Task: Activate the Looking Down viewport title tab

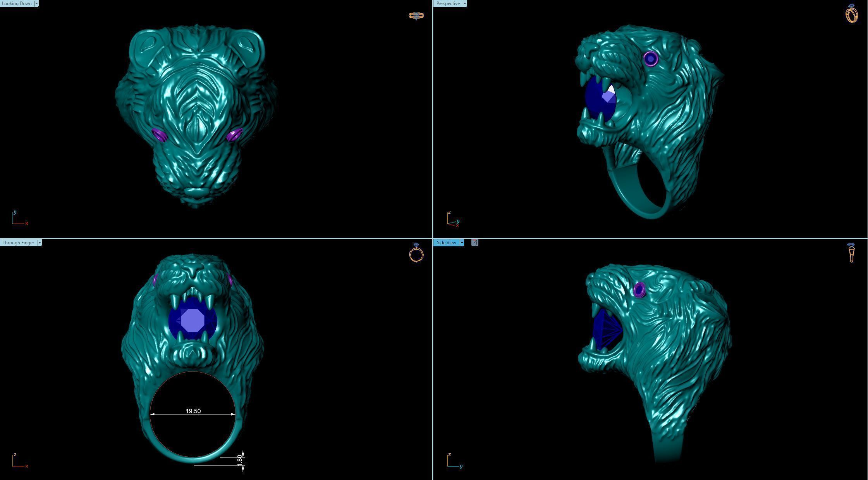Action: (x=17, y=3)
